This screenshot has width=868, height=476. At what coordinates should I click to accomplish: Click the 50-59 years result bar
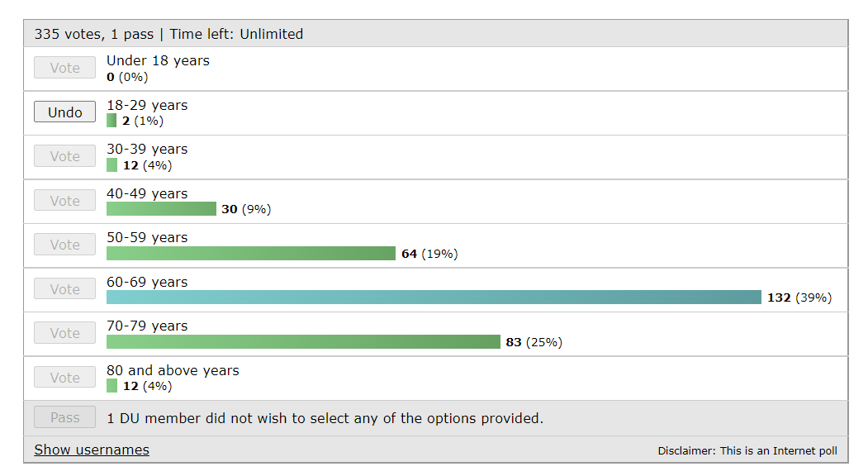[x=251, y=253]
